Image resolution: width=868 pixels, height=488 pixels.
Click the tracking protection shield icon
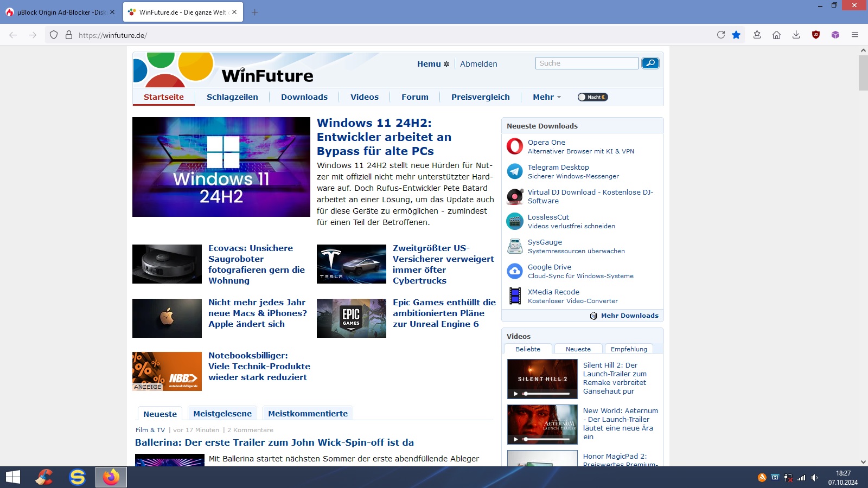tap(54, 35)
